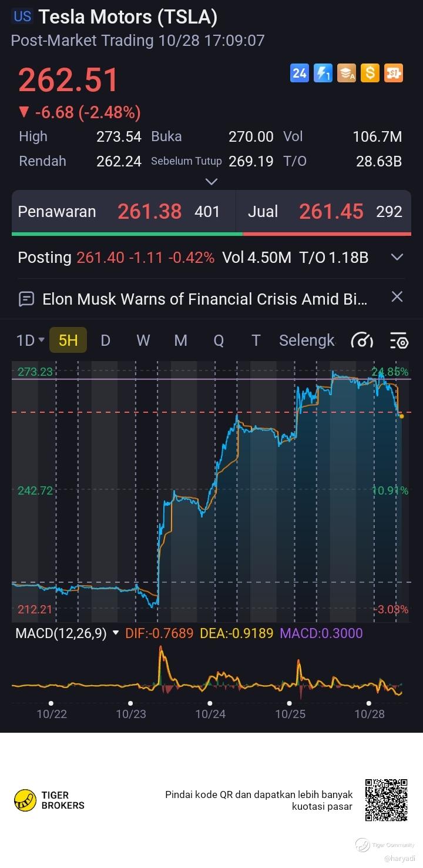Image resolution: width=423 pixels, height=868 pixels.
Task: Switch to the W weekly chart tab
Action: tap(143, 340)
